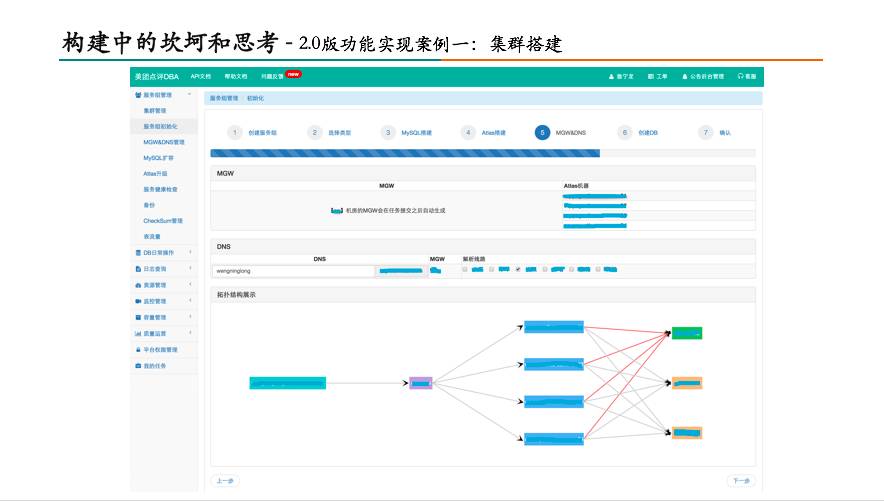The image size is (884, 501).
Task: Open Atlas升级 in the sidebar
Action: coord(156,174)
